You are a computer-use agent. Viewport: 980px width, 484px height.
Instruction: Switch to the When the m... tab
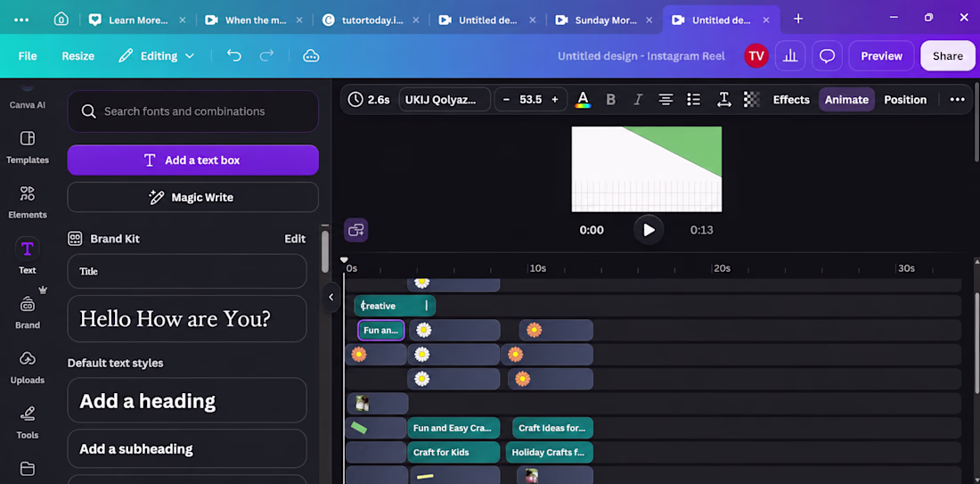(255, 20)
